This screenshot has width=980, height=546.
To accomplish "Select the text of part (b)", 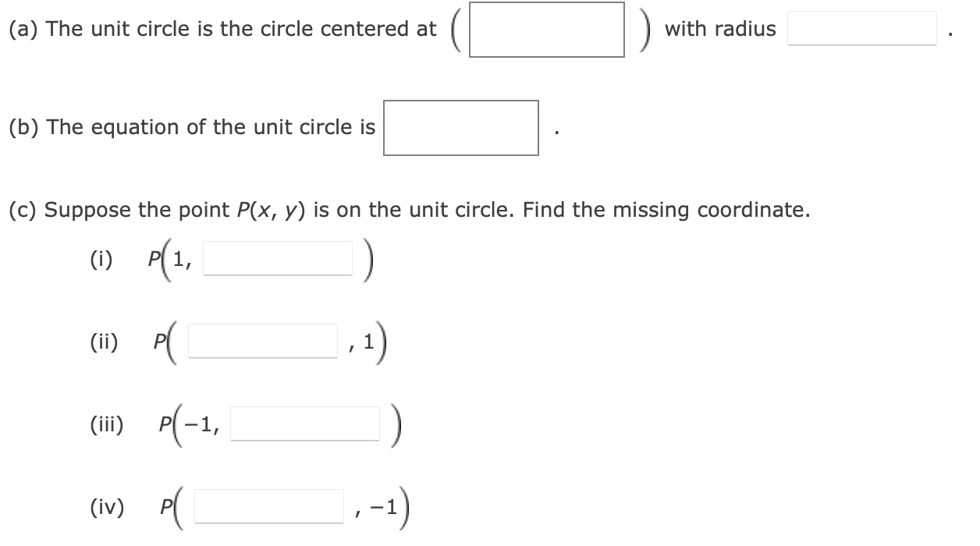I will point(191,127).
